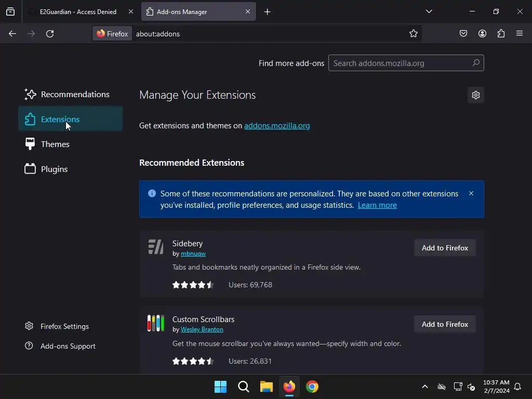Screen dimensions: 532x399
Task: Open Learn more link in notice
Action: click(x=377, y=205)
